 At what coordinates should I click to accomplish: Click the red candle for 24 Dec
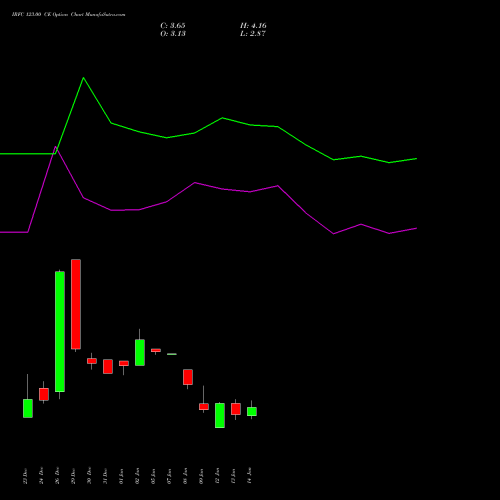(x=44, y=394)
